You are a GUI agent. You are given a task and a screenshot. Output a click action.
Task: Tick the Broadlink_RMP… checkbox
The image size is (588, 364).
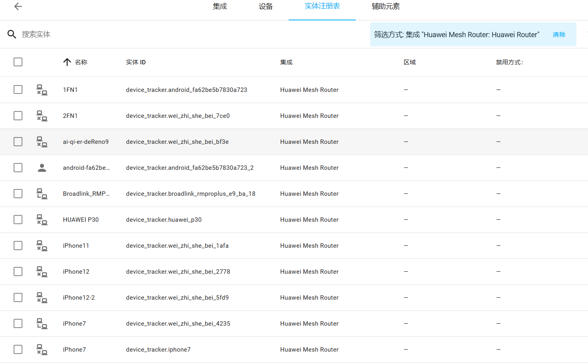coord(18,193)
